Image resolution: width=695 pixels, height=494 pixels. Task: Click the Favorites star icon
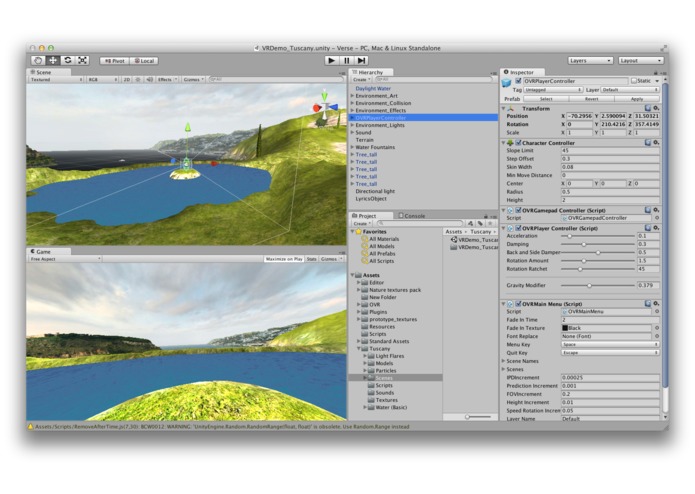pyautogui.click(x=359, y=232)
